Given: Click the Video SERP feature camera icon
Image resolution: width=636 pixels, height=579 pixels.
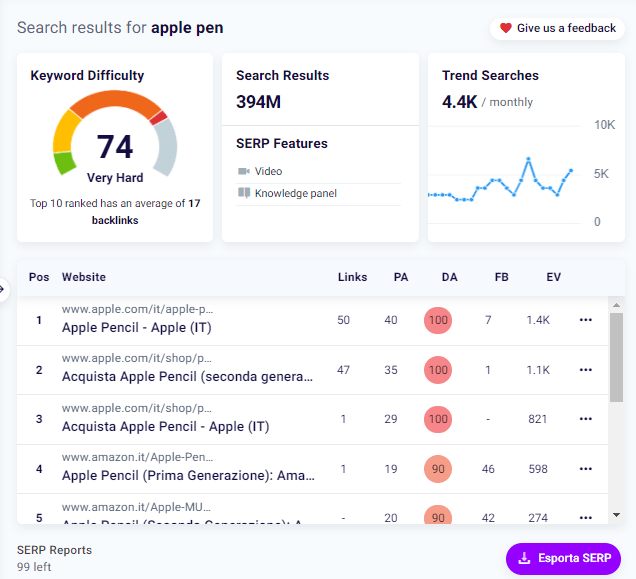Looking at the screenshot, I should point(243,171).
